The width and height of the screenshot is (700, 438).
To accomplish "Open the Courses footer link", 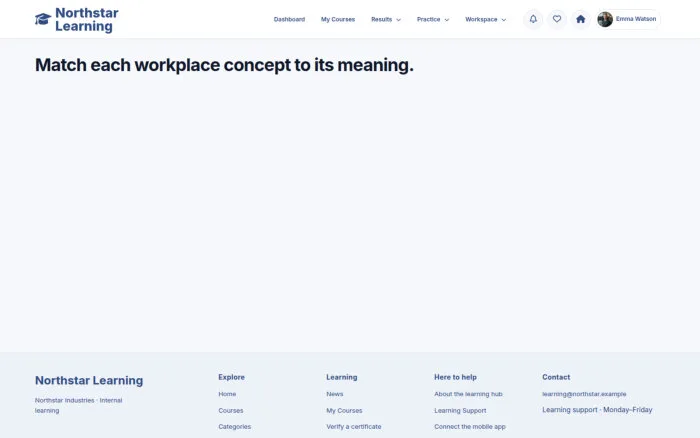I will (x=231, y=410).
